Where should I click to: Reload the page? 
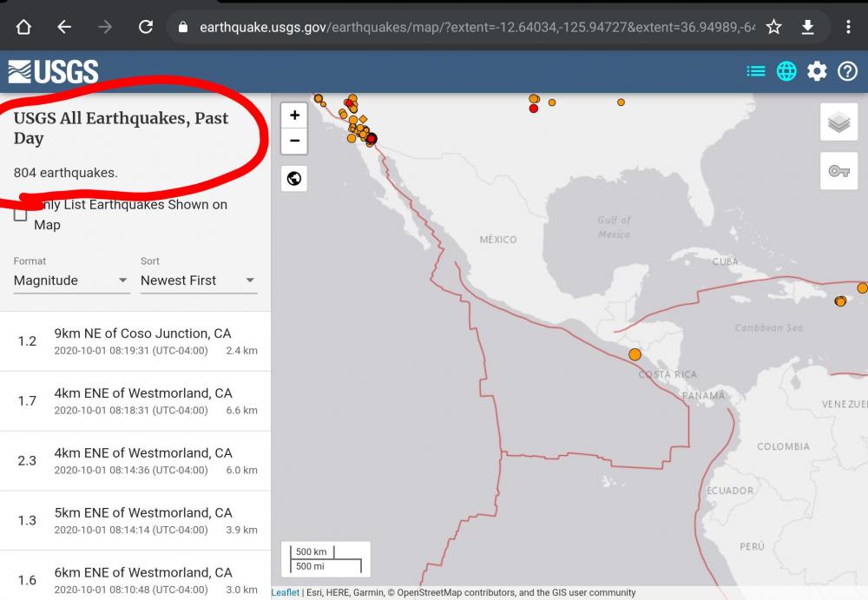pyautogui.click(x=147, y=26)
